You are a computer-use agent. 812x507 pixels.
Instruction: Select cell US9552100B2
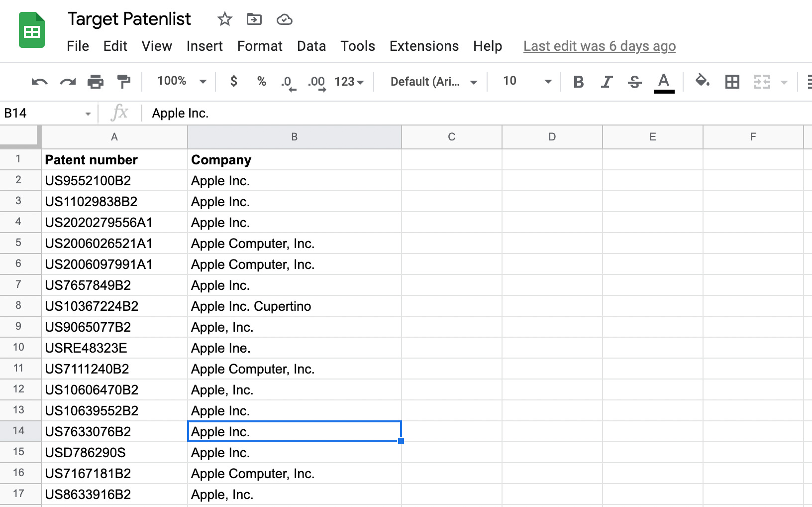(114, 181)
